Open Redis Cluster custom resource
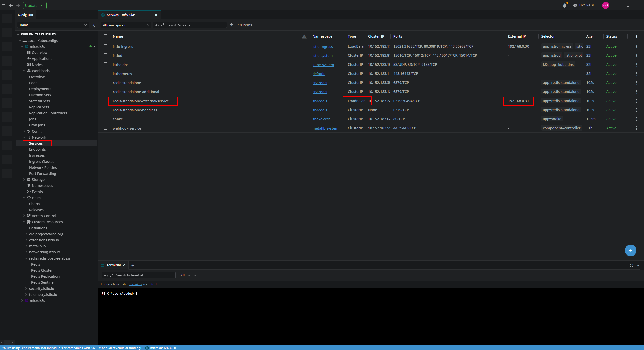Viewport: 644px width, 350px height. point(42,270)
